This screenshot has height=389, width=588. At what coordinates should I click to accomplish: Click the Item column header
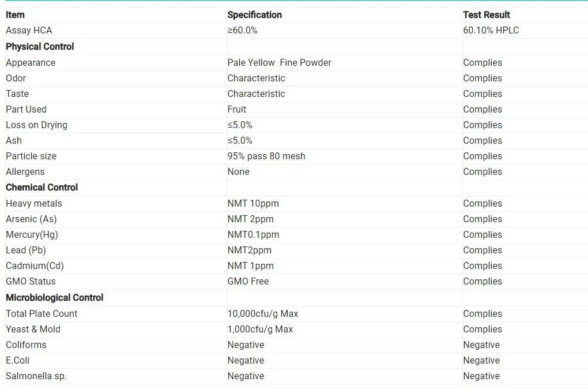pos(15,15)
